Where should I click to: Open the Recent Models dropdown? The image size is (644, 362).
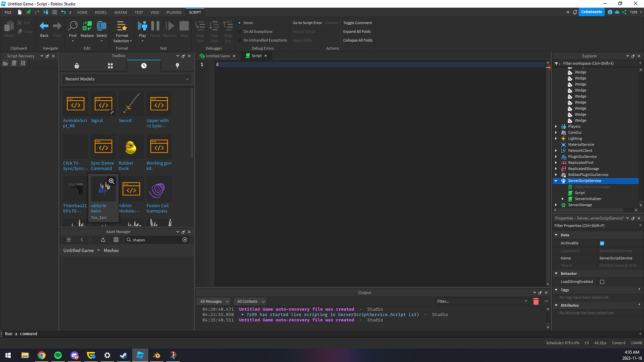[126, 79]
